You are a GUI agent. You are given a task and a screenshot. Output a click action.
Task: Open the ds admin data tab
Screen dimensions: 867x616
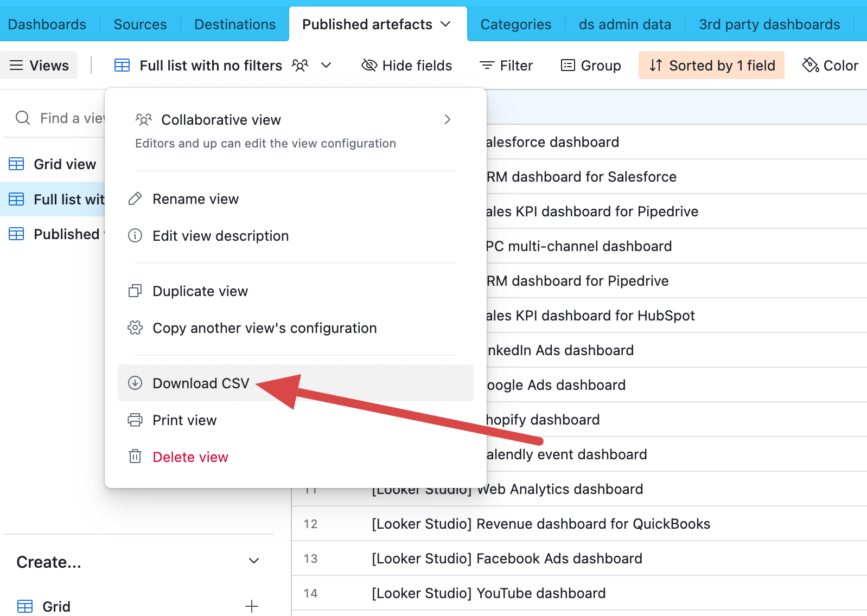click(x=624, y=24)
